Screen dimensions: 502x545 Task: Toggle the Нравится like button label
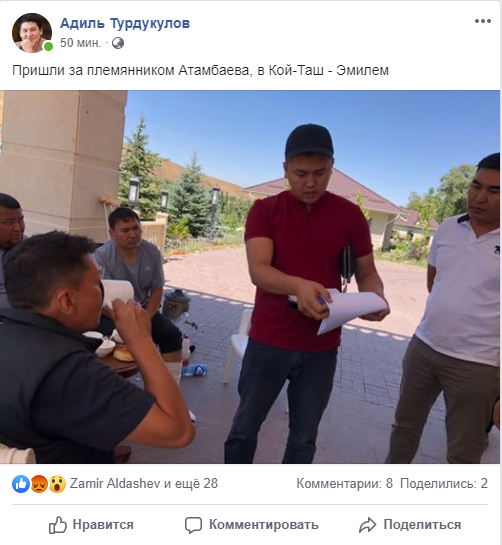click(103, 524)
